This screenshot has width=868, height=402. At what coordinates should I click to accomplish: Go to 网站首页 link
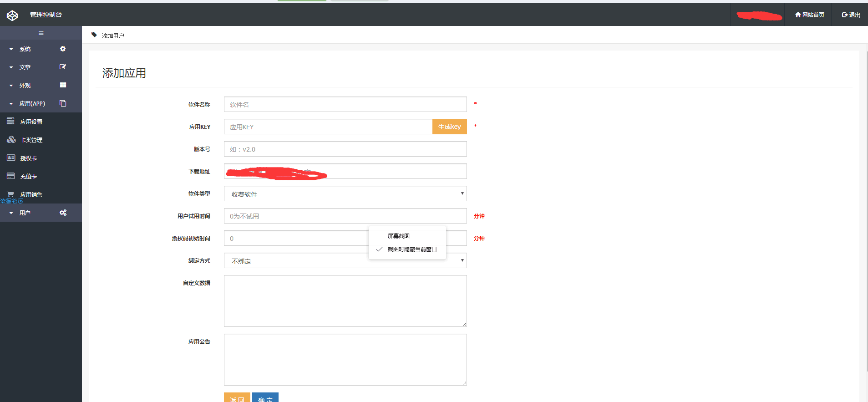tap(810, 15)
